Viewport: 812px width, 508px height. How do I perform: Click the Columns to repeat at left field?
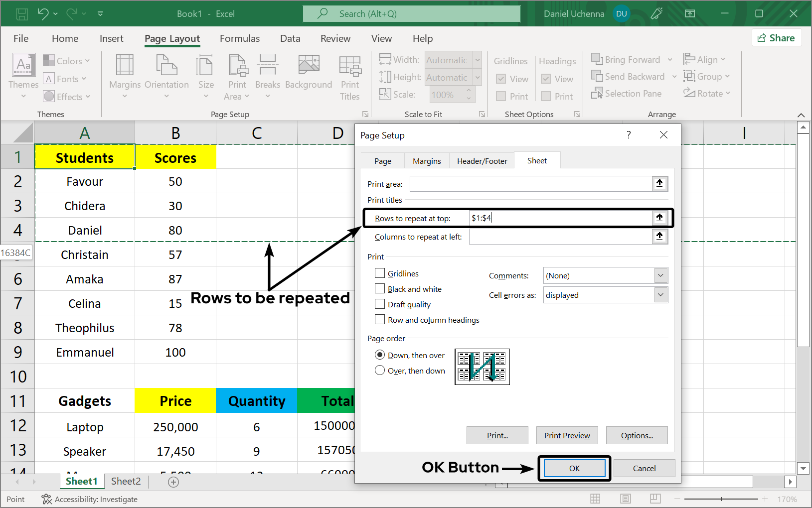[560, 237]
